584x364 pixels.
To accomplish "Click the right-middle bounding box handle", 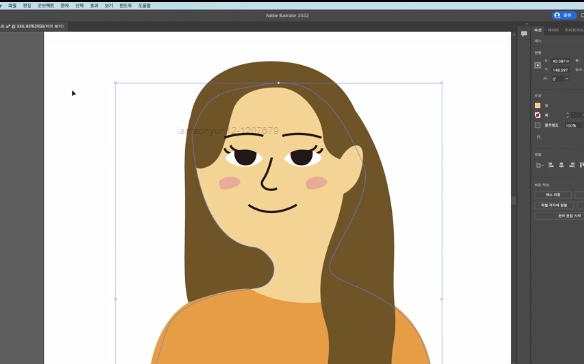I will coord(442,299).
